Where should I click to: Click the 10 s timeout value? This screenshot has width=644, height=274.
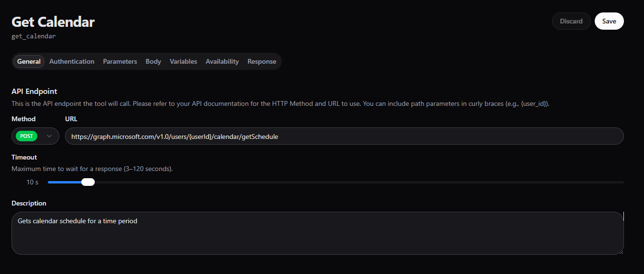(32, 182)
